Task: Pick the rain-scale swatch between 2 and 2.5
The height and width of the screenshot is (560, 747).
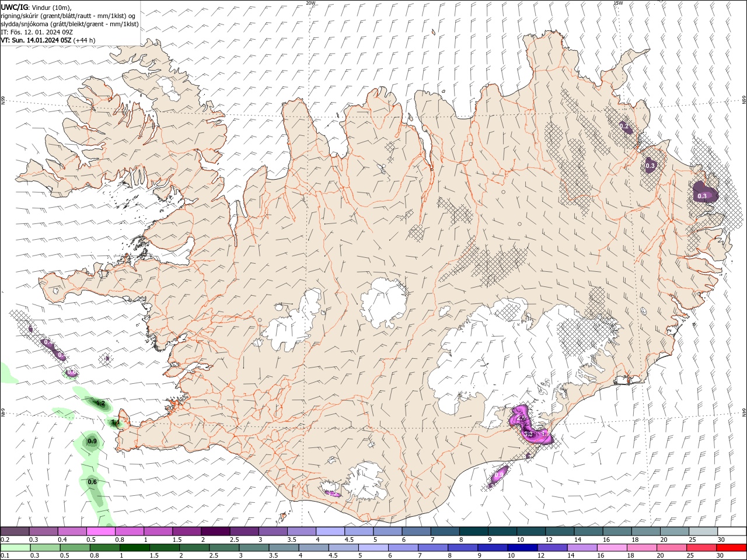Action: click(x=194, y=548)
